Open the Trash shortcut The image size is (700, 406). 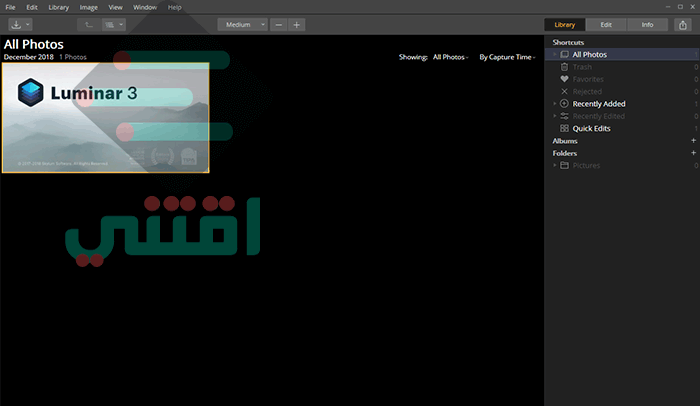(582, 67)
